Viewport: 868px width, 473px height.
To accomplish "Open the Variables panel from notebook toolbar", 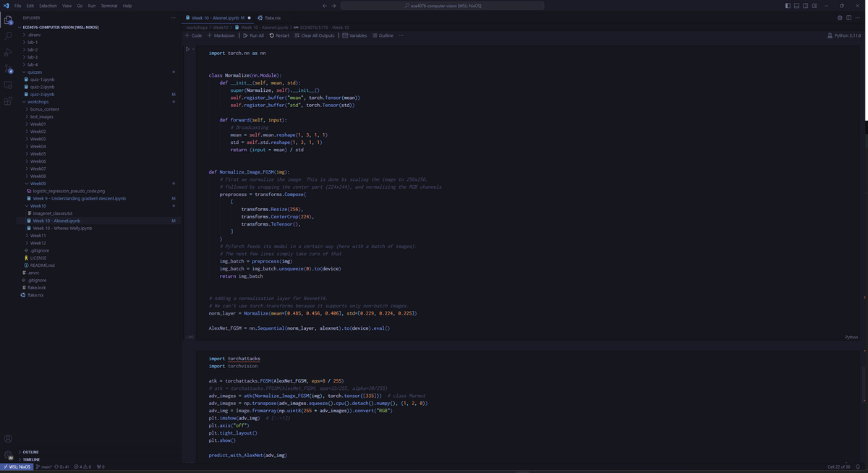I will tap(358, 35).
